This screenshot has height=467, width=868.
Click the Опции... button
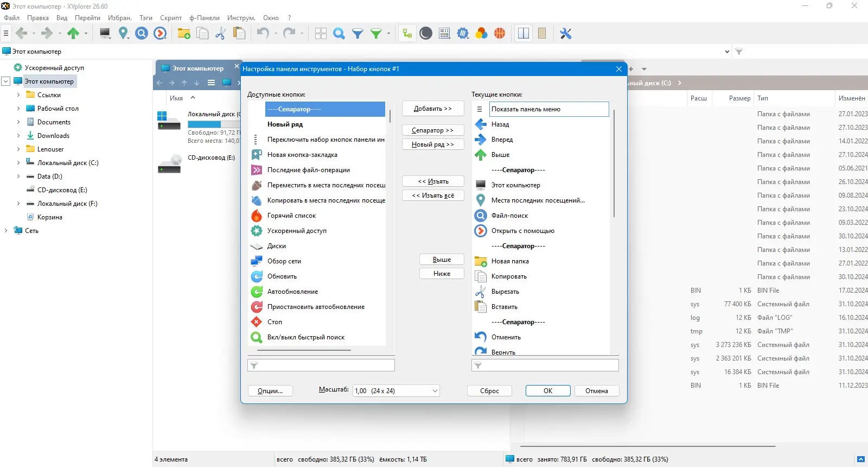point(270,391)
